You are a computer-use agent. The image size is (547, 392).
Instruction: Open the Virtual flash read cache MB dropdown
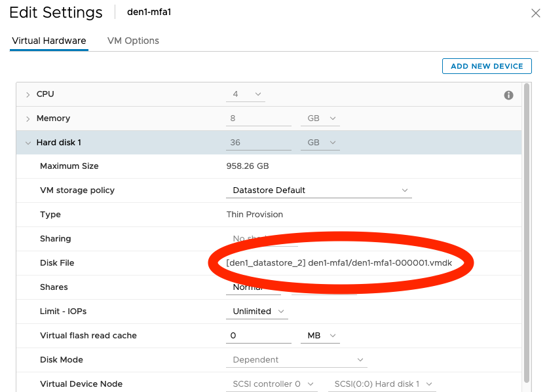(320, 336)
